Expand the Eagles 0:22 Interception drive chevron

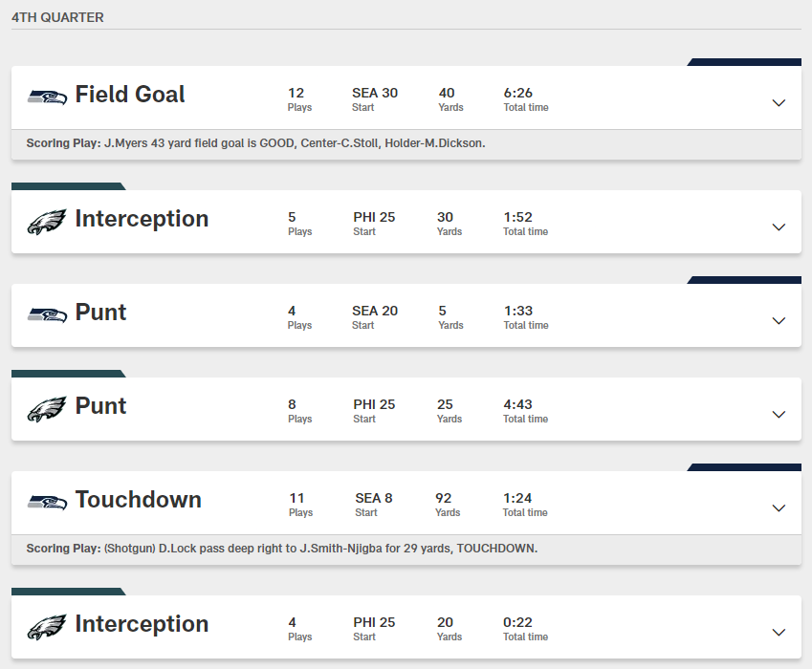[x=779, y=632]
